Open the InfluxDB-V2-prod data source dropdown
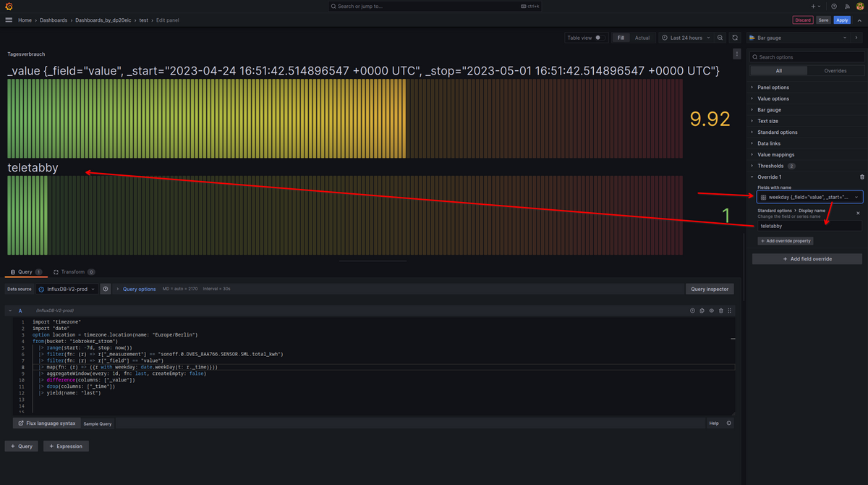This screenshot has width=868, height=485. (67, 289)
